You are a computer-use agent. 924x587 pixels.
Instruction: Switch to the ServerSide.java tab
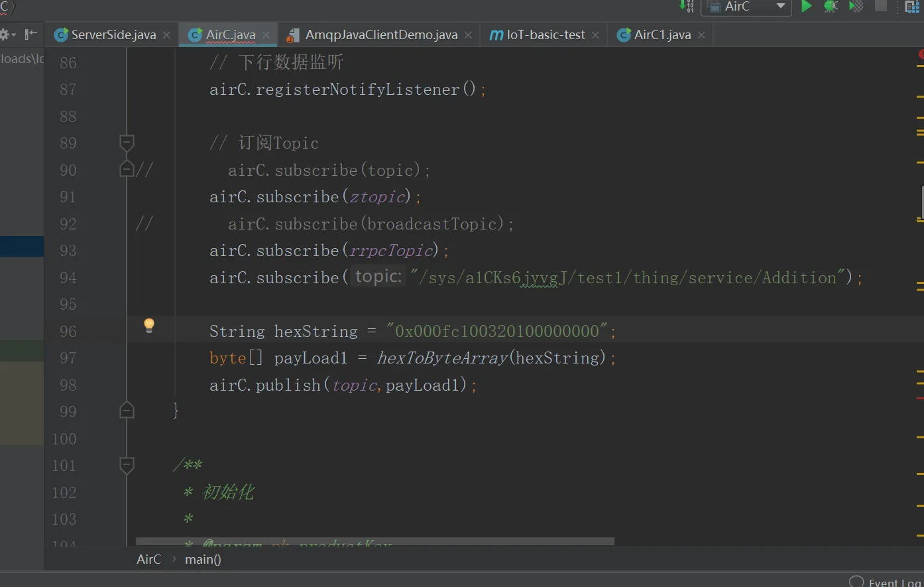click(x=113, y=35)
